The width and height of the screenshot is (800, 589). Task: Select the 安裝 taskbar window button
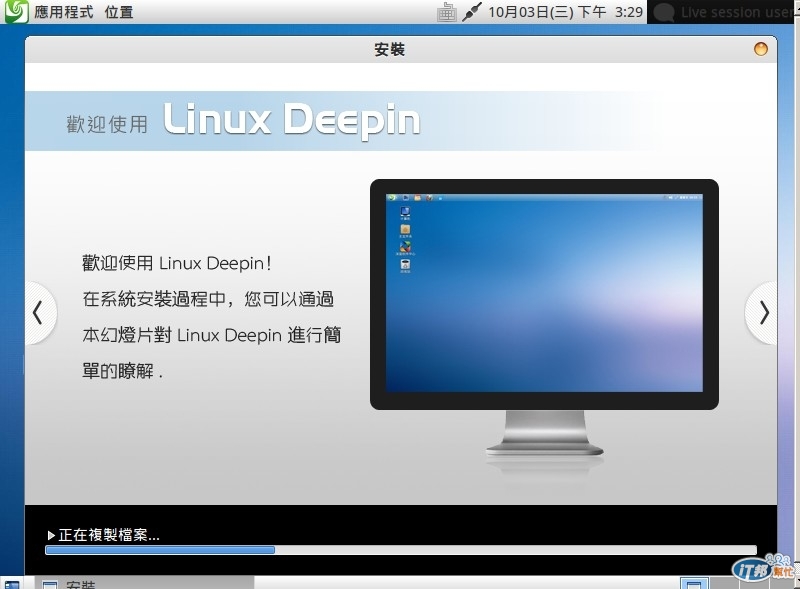144,583
